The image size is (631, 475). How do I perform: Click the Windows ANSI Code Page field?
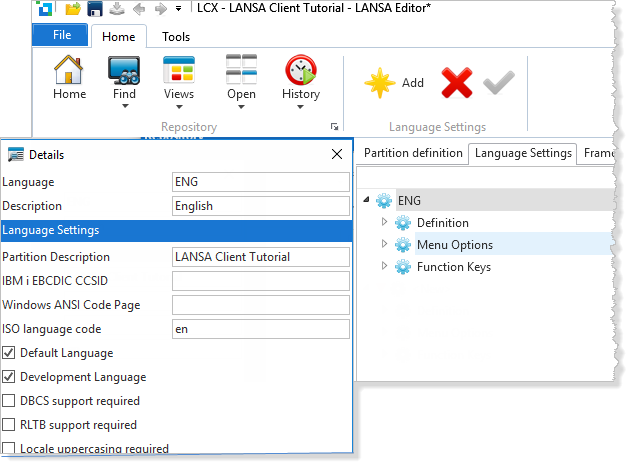pos(261,305)
